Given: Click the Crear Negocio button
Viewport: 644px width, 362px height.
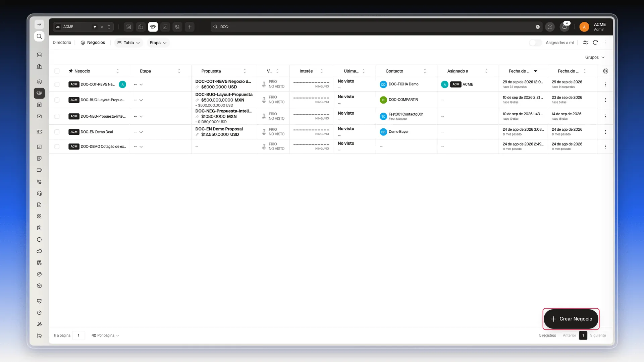Looking at the screenshot, I should click(571, 319).
